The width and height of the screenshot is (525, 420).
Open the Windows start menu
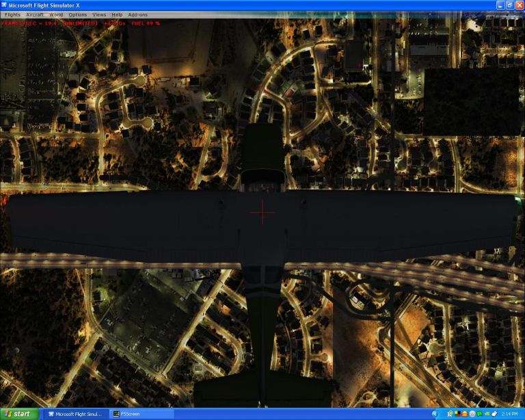(19, 414)
